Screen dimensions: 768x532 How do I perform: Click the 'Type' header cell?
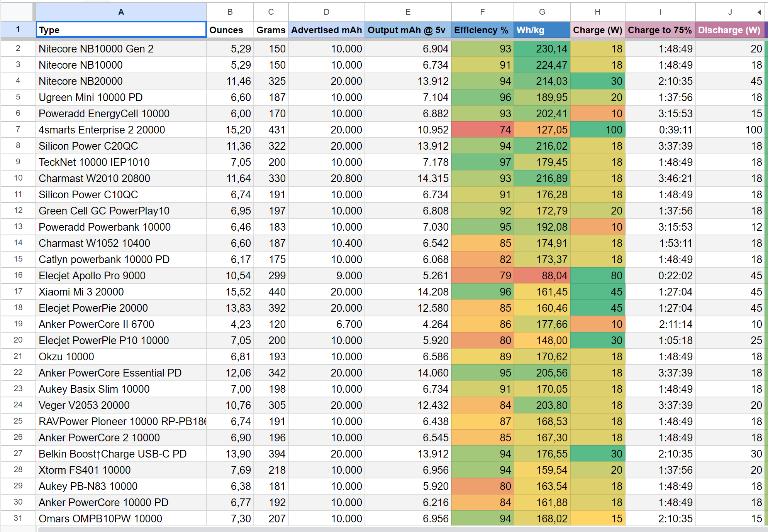click(121, 30)
